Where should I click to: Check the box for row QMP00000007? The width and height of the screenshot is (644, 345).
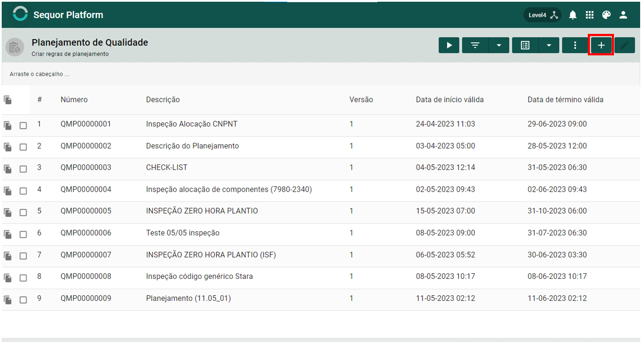click(23, 256)
